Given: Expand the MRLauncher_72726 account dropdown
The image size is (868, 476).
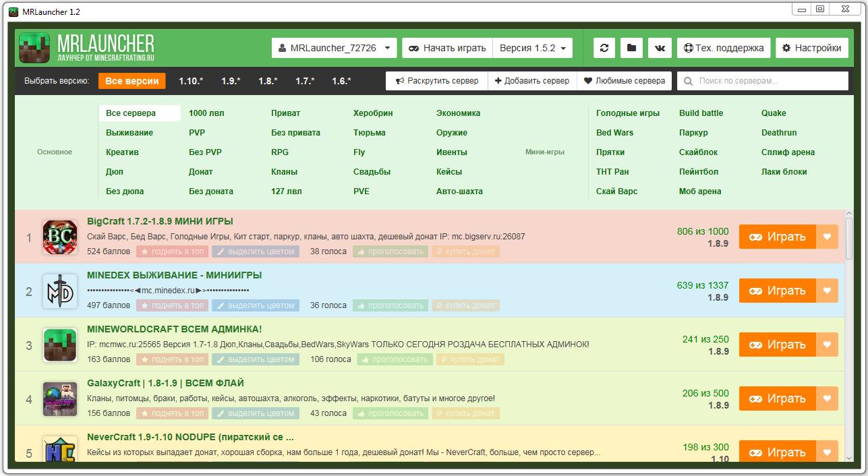Looking at the screenshot, I should click(334, 48).
